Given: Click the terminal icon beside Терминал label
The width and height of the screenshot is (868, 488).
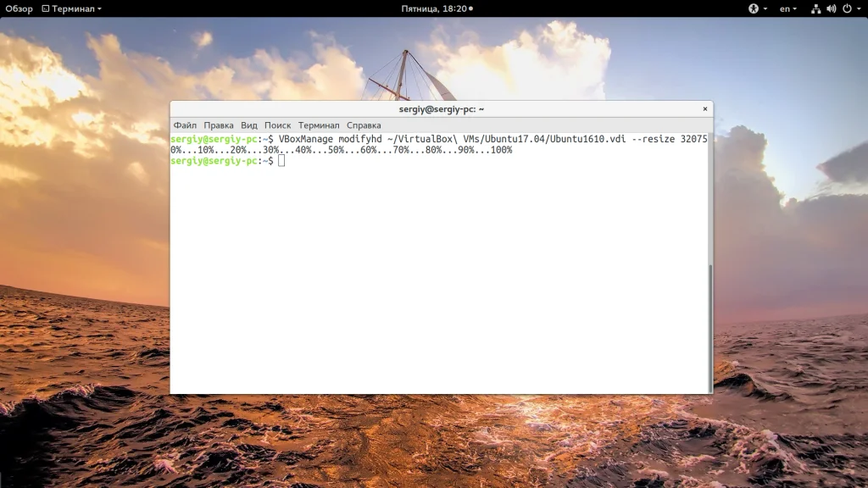Looking at the screenshot, I should [46, 8].
